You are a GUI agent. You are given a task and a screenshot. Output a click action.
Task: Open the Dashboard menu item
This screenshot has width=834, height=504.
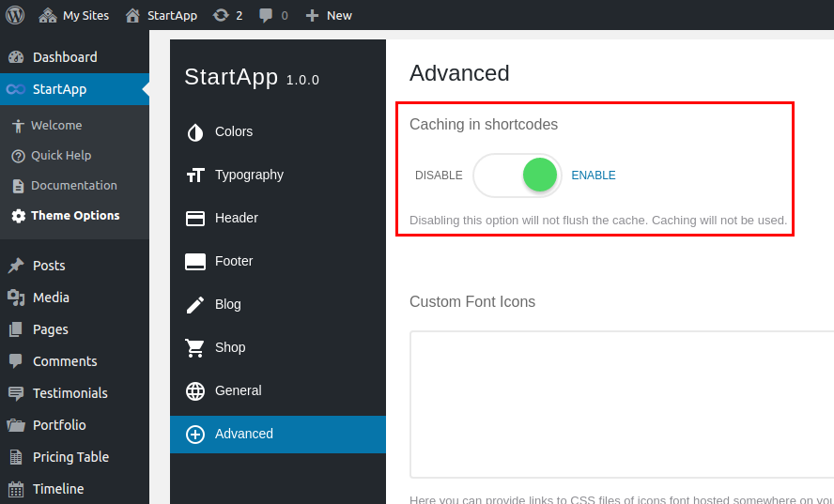click(x=74, y=57)
